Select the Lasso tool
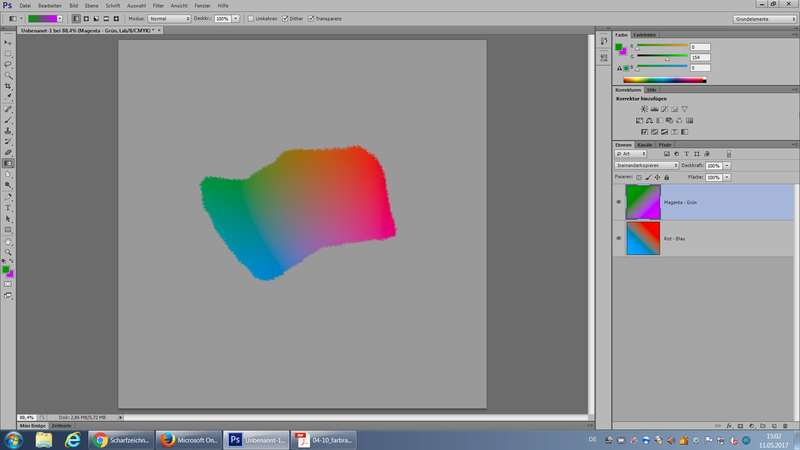 click(x=9, y=64)
